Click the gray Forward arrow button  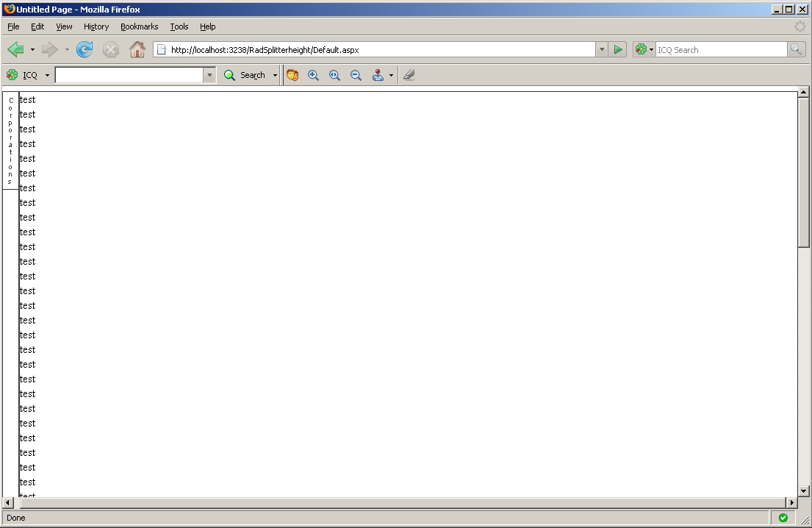50,50
